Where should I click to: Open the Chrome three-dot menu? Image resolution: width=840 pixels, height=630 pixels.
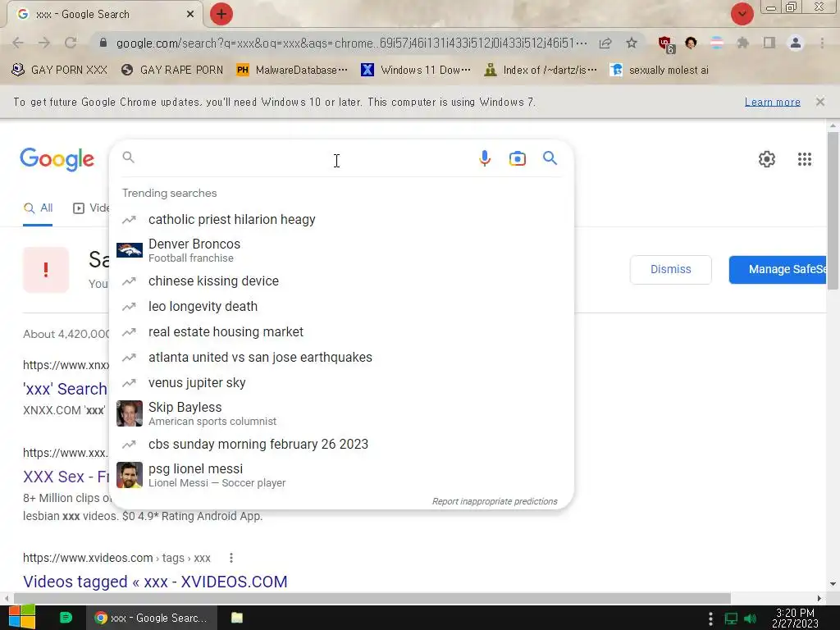coord(822,43)
